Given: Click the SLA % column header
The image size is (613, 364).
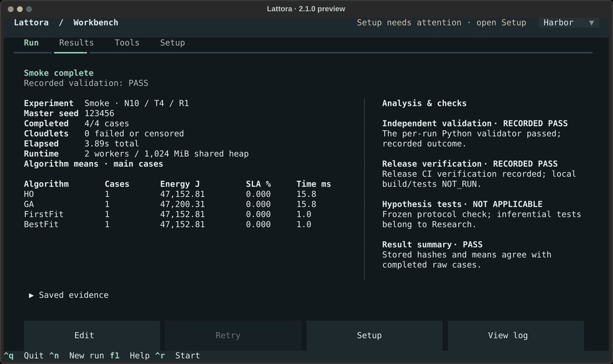Looking at the screenshot, I should pyautogui.click(x=258, y=184).
